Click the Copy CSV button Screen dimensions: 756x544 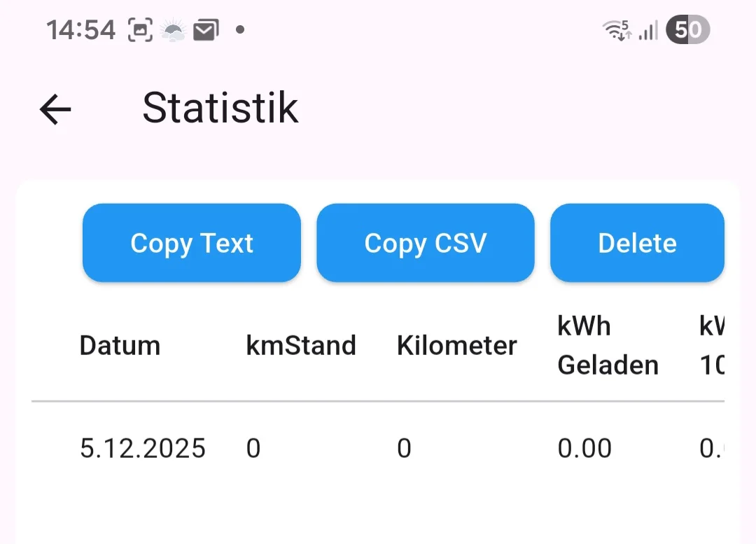pos(426,242)
